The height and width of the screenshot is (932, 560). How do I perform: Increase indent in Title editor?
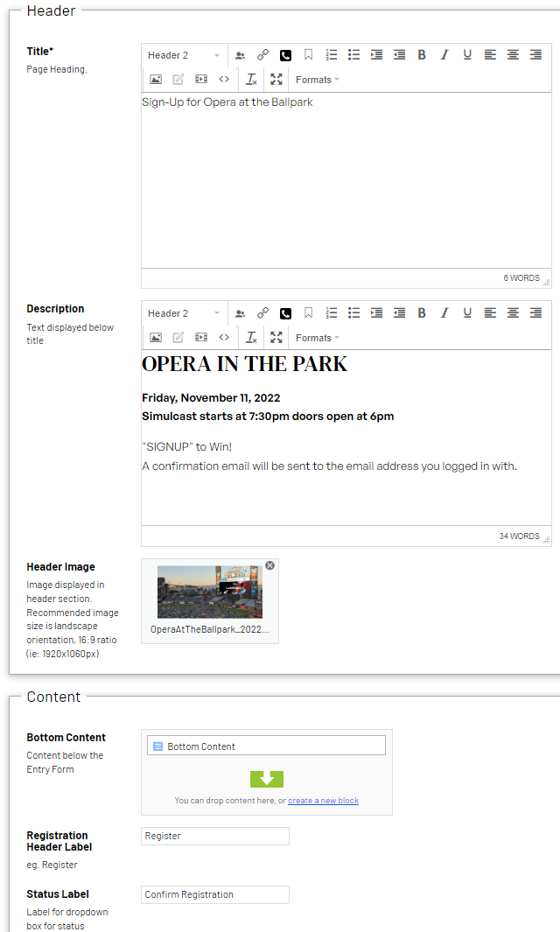tap(377, 55)
